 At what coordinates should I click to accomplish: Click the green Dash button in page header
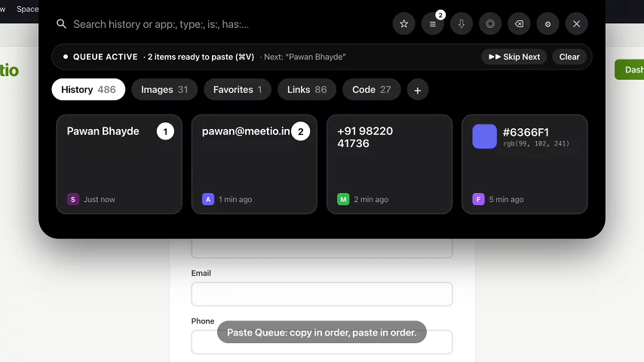[x=630, y=69]
